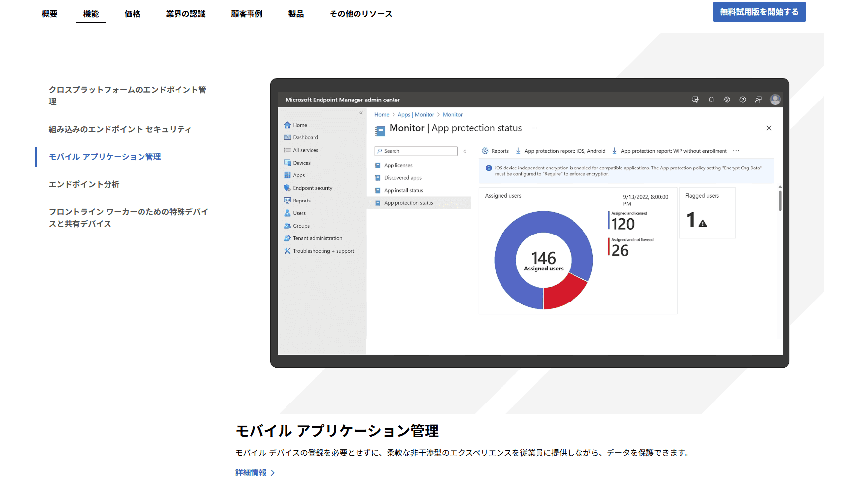Open the notifications bell icon

[x=711, y=100]
